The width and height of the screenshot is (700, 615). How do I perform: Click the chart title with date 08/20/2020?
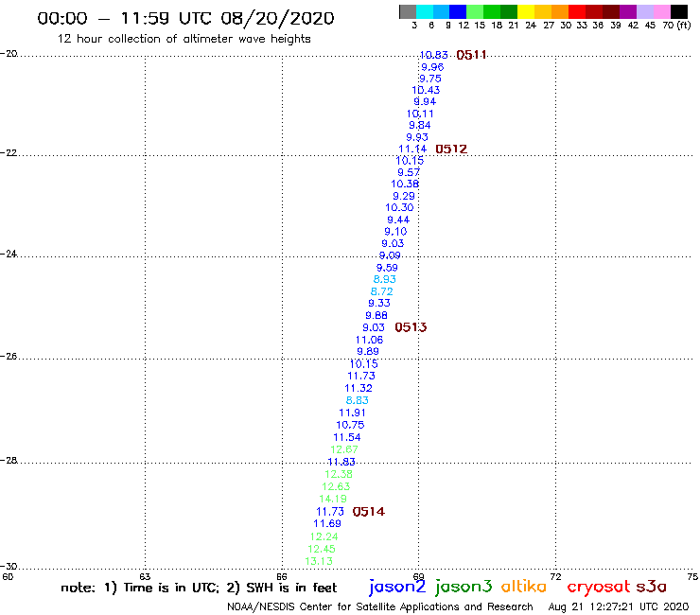click(185, 19)
